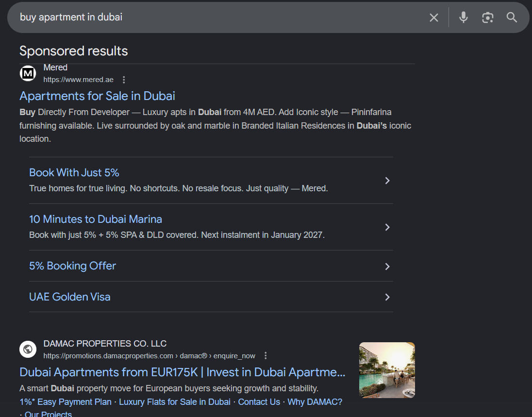Click the DAMAC globe favicon
The image size is (532, 417).
pos(28,349)
